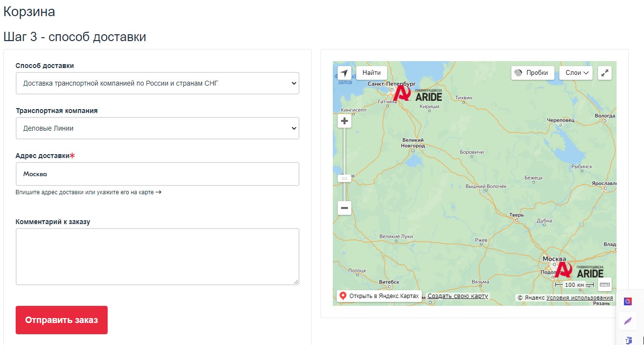Expand the Слои layers menu
The image size is (644, 345).
coord(575,73)
